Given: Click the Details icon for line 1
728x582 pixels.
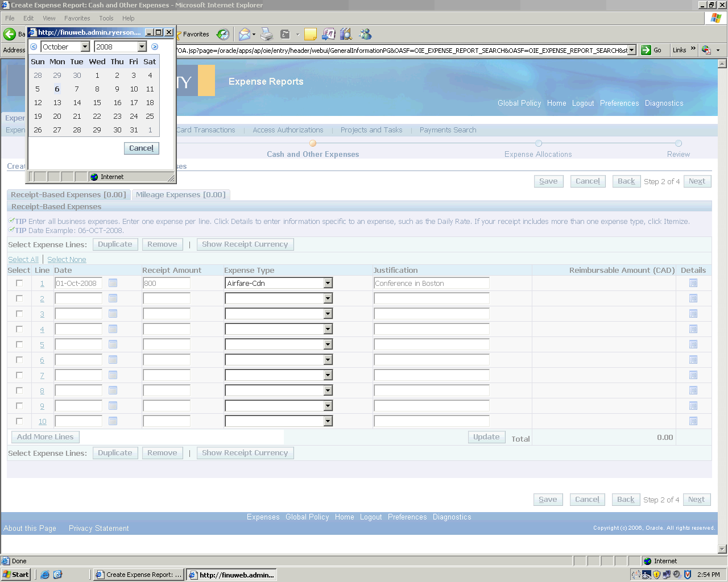Looking at the screenshot, I should click(x=693, y=283).
